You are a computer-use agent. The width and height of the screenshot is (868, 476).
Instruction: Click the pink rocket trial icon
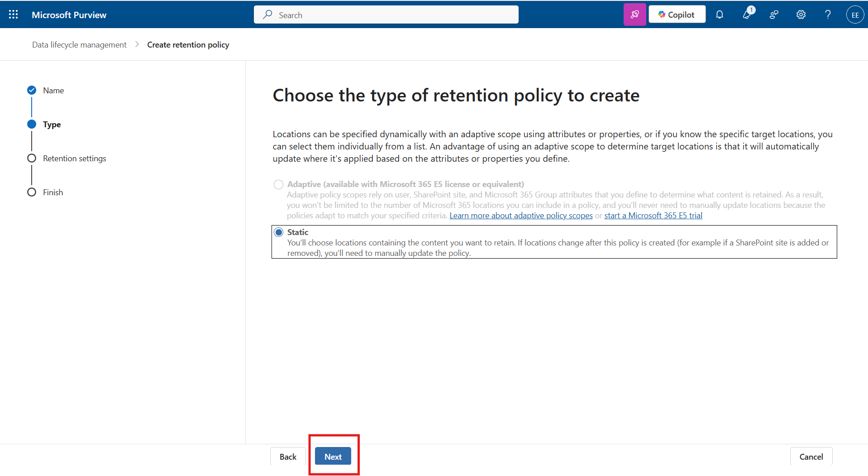coord(634,14)
